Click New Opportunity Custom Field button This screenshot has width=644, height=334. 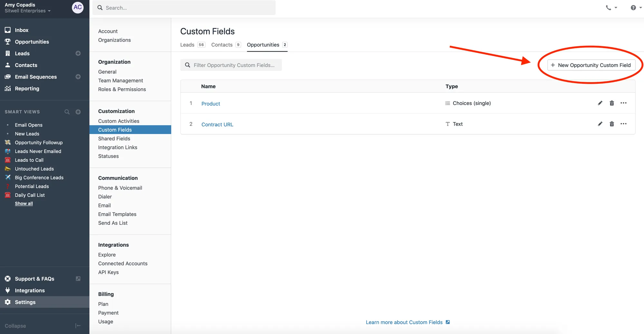(x=591, y=65)
